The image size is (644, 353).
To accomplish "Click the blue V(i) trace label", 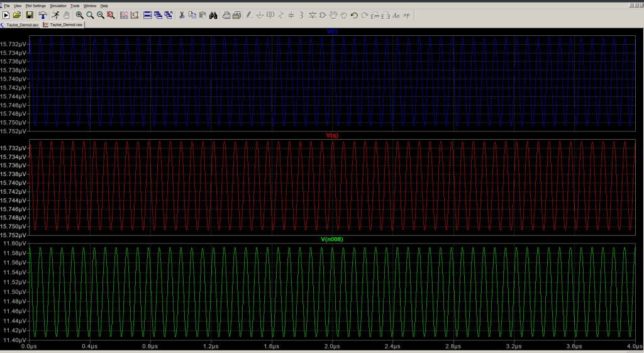I will coord(331,31).
